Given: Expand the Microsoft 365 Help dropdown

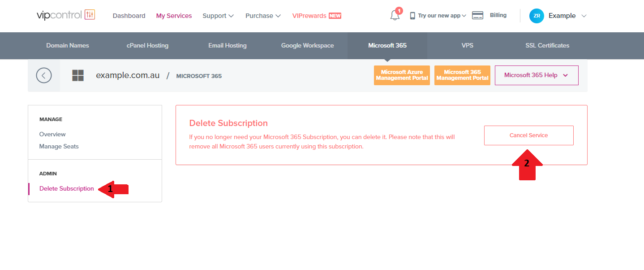Looking at the screenshot, I should 537,75.
